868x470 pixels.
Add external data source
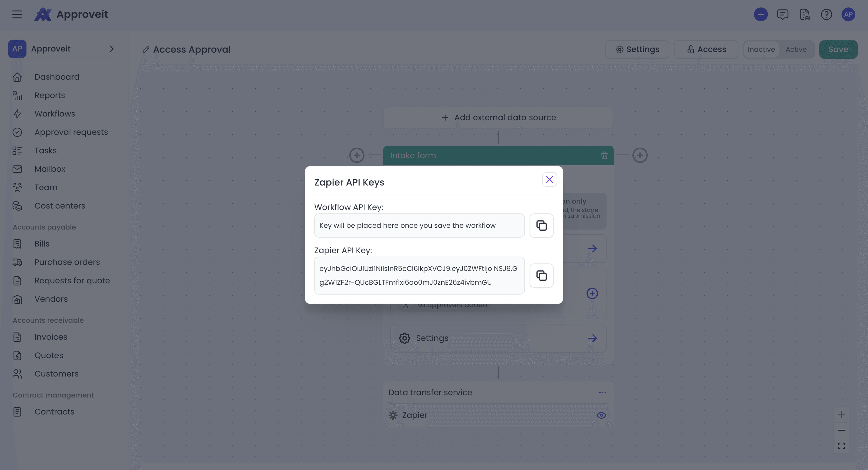pyautogui.click(x=498, y=117)
